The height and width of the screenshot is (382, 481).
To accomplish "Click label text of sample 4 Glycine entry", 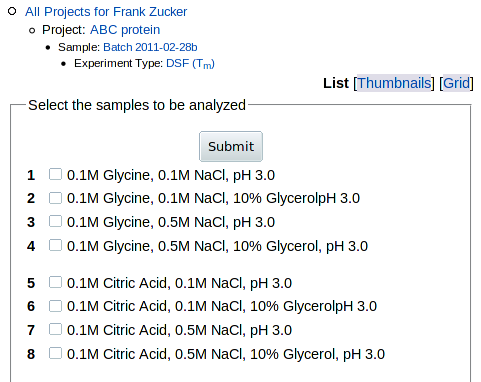I will pyautogui.click(x=217, y=246).
